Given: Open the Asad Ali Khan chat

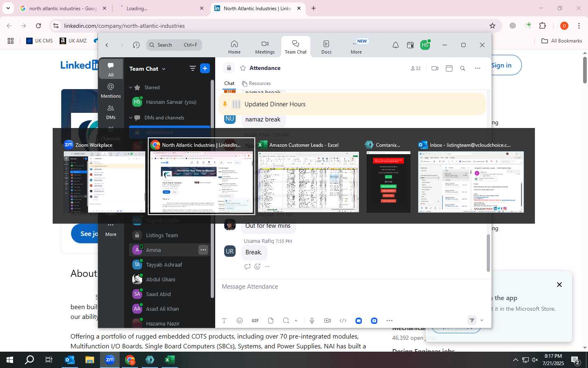Looking at the screenshot, I should pos(169,309).
